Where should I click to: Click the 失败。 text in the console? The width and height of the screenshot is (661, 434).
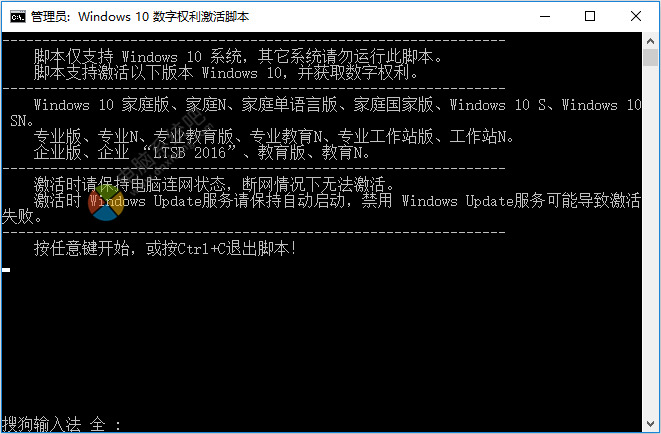click(x=22, y=217)
